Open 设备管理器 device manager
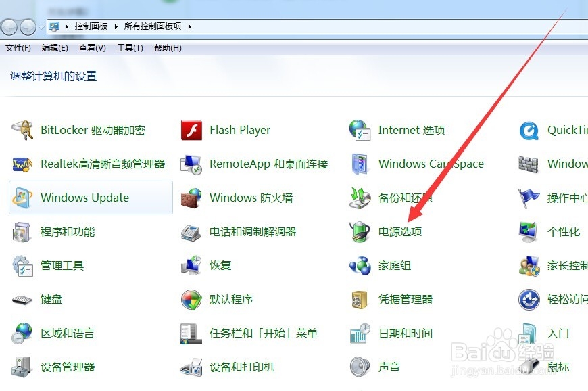The width and height of the screenshot is (588, 391). coord(68,367)
